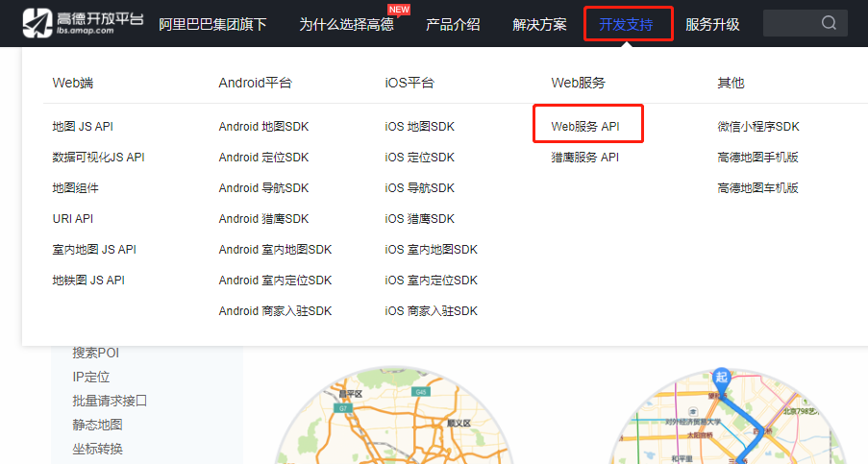Open 解决方案 menu
868x464 pixels.
(x=539, y=24)
